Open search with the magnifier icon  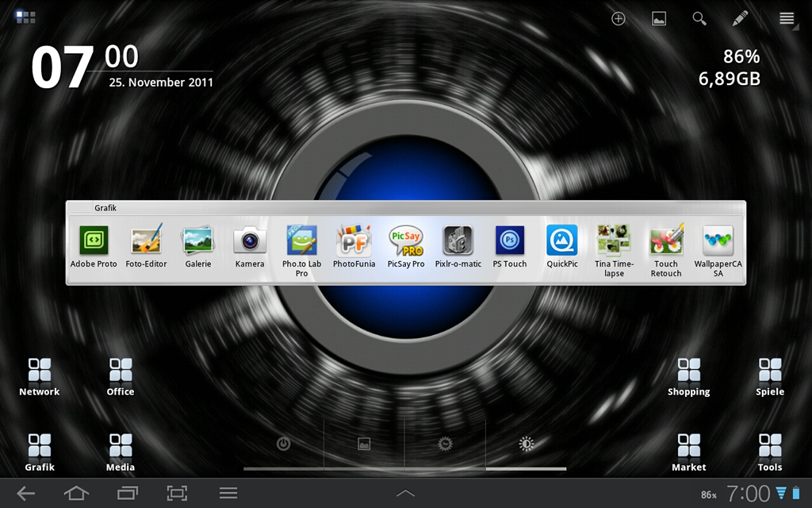coord(699,19)
